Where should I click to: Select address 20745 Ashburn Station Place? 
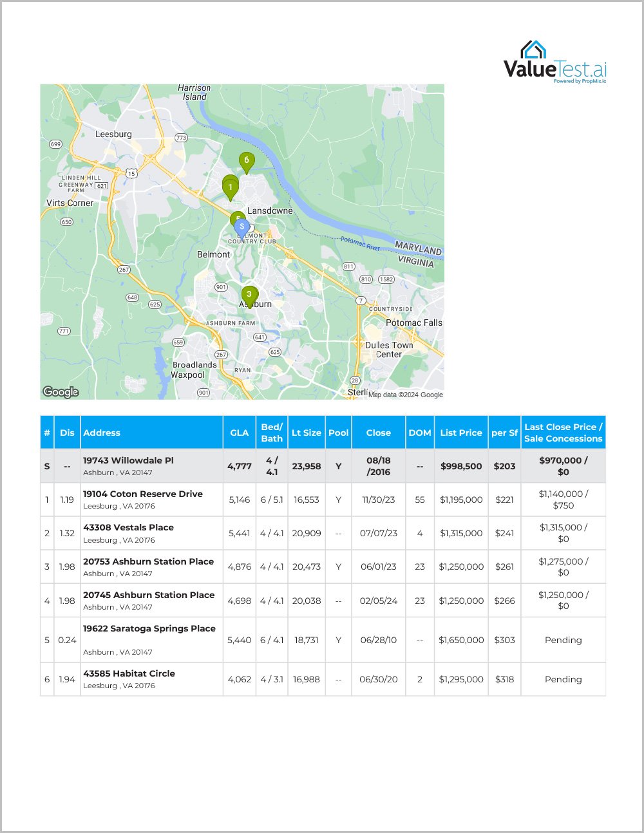pyautogui.click(x=149, y=595)
